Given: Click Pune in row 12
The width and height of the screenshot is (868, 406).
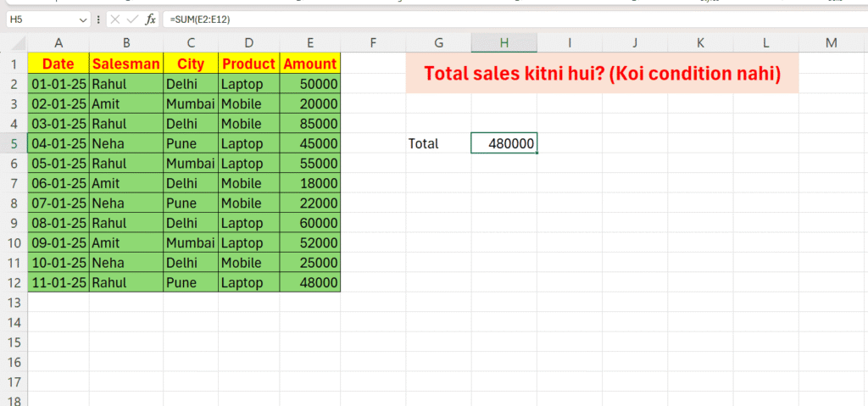Looking at the screenshot, I should [x=191, y=282].
